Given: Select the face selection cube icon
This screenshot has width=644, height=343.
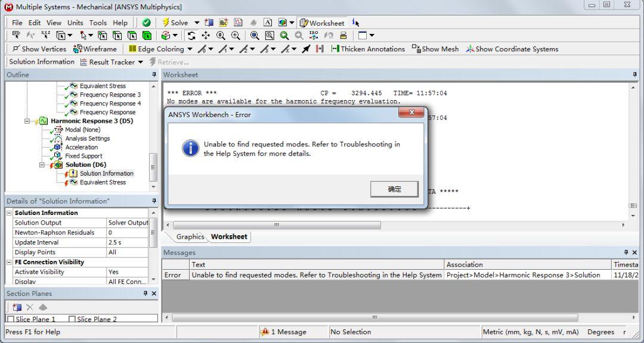Looking at the screenshot, I should click(132, 36).
